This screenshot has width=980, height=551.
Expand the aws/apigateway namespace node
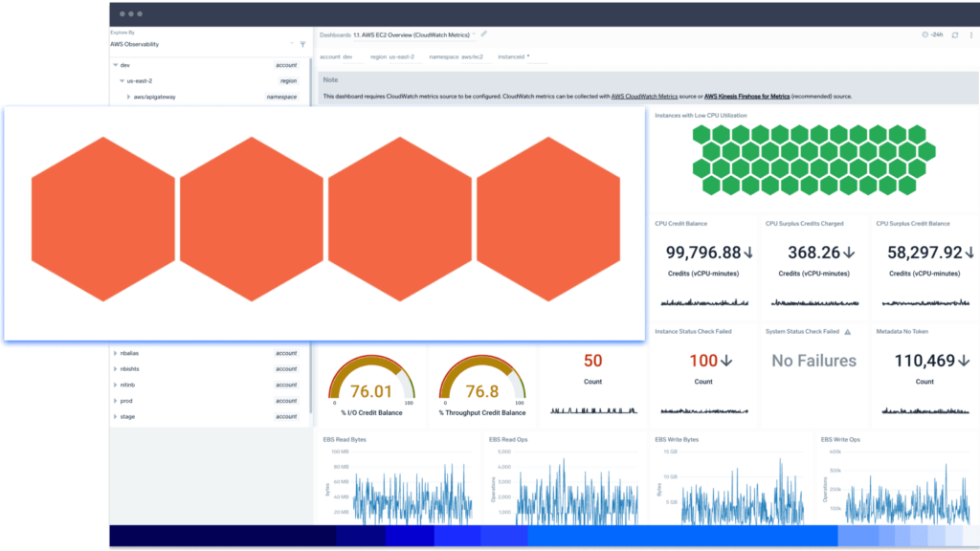(x=128, y=97)
